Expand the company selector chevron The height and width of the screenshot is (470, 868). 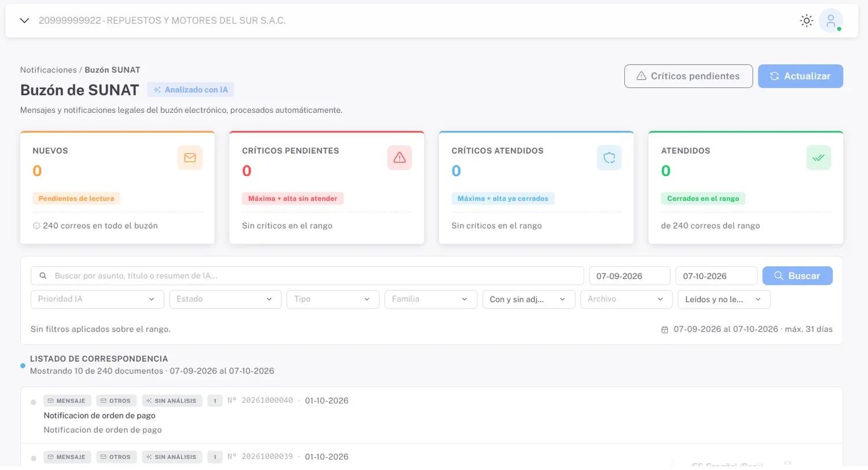click(x=24, y=21)
